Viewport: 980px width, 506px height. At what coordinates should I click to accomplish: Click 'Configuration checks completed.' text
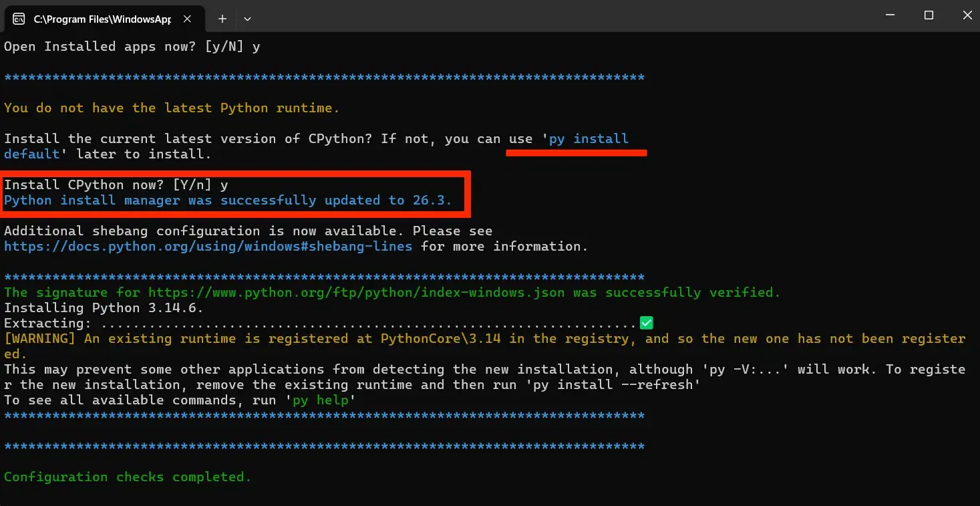point(128,477)
